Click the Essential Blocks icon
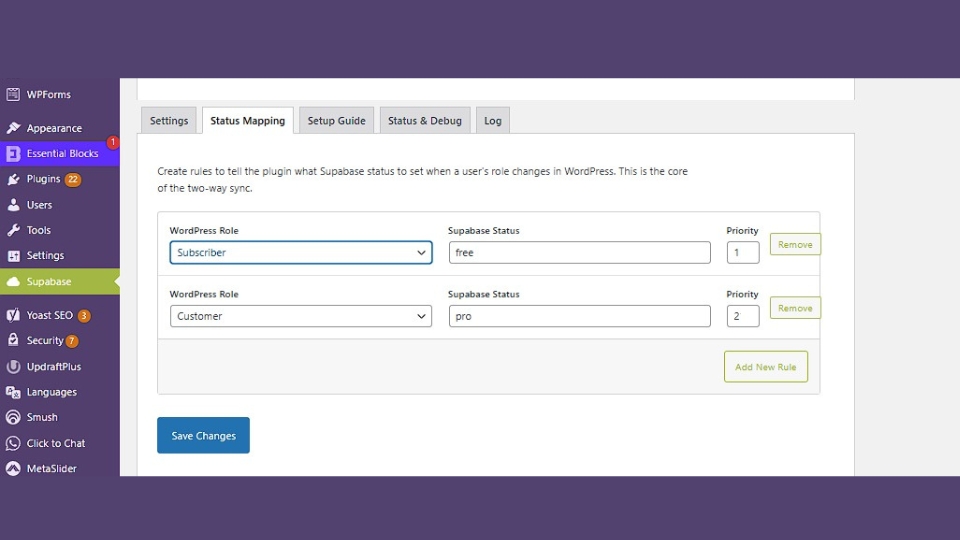The height and width of the screenshot is (540, 960). pos(13,153)
